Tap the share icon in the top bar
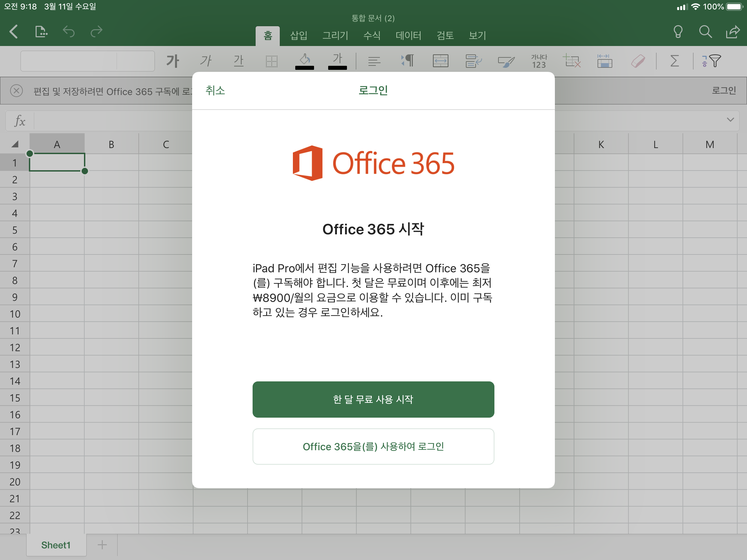 pos(733,32)
